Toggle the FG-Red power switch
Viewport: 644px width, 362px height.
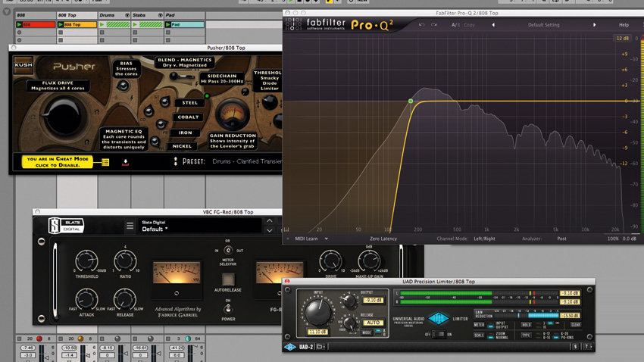[x=227, y=309]
